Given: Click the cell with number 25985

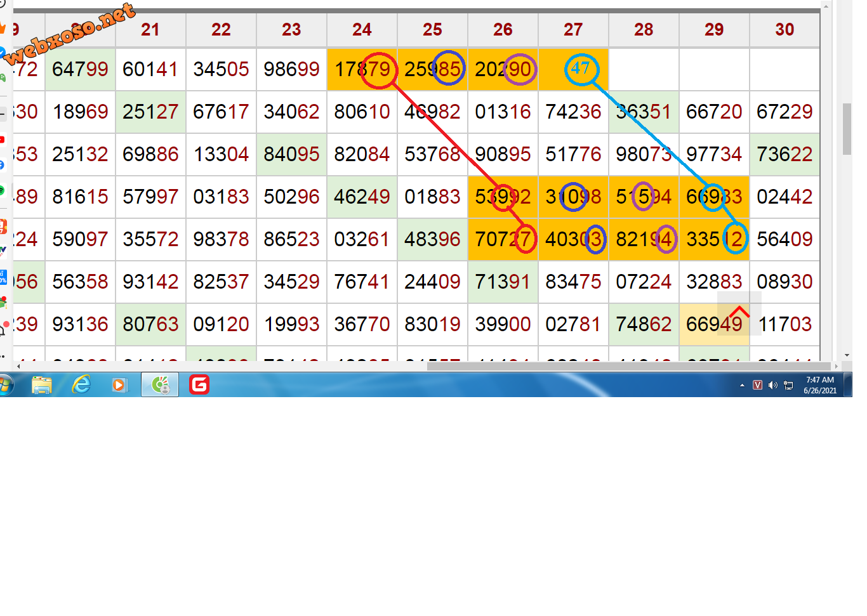Looking at the screenshot, I should coord(432,69).
